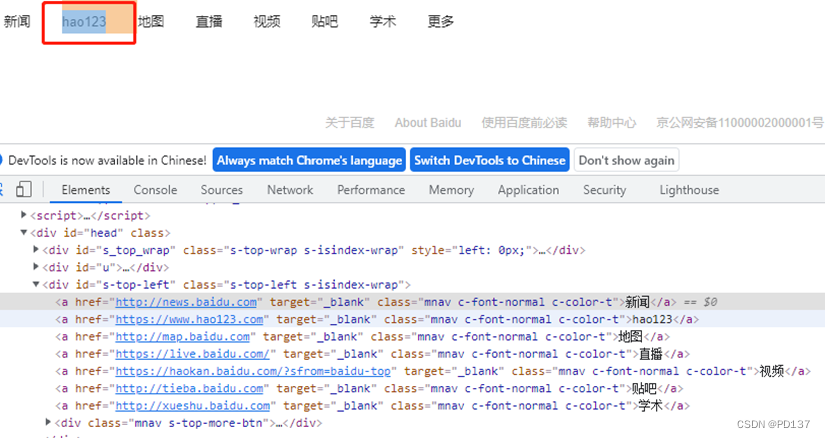The width and height of the screenshot is (825, 438).
Task: Open the 视频 nav link
Action: click(267, 22)
